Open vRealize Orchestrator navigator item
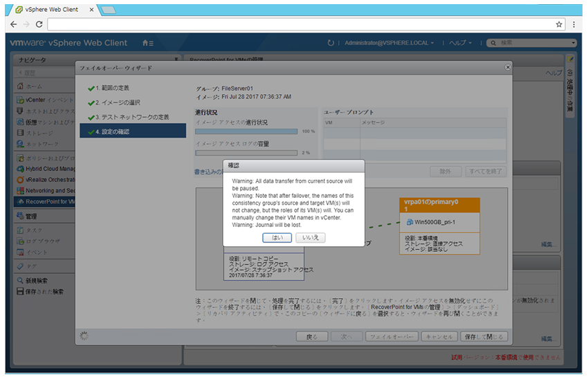This screenshot has width=588, height=377. click(45, 180)
